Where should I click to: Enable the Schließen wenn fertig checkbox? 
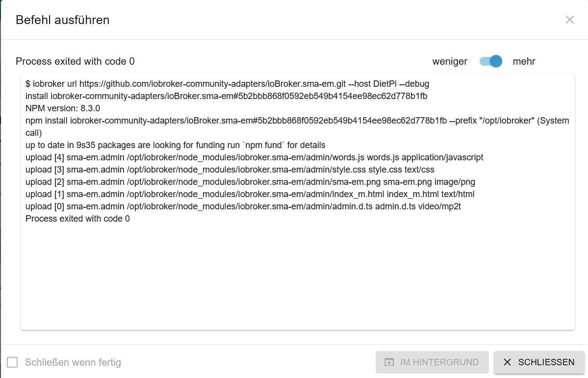click(12, 362)
